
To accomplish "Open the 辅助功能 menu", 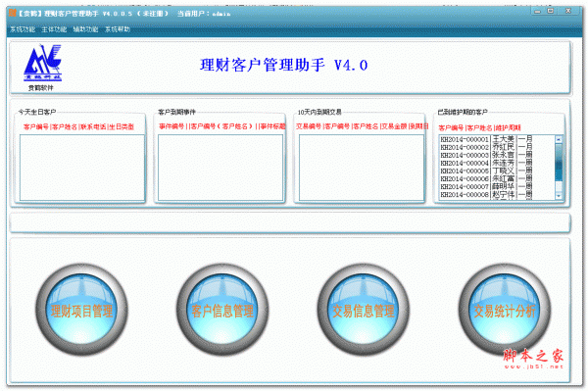I will pyautogui.click(x=85, y=29).
